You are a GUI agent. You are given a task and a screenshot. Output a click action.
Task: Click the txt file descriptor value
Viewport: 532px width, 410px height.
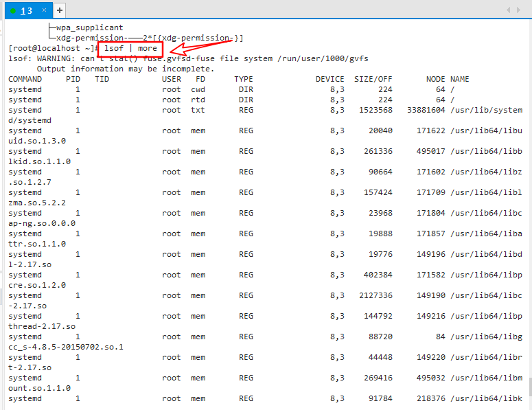198,110
